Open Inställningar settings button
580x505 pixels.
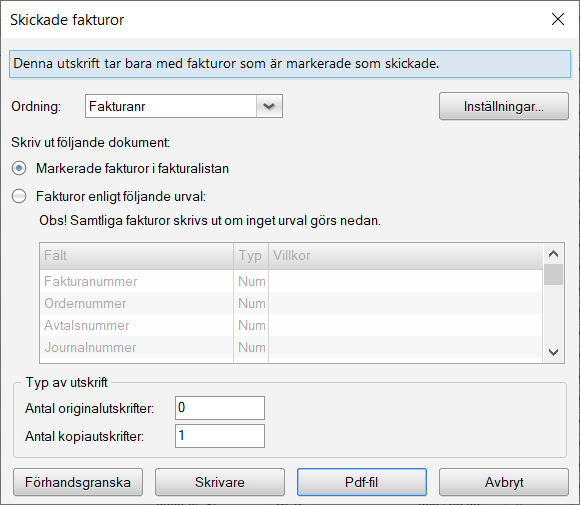tap(503, 106)
